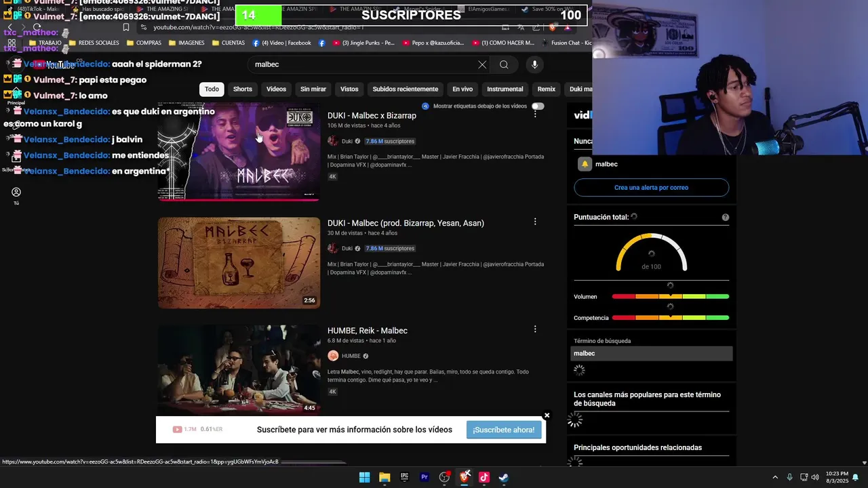Open HUMBE Reik Malbec video thumbnail

pyautogui.click(x=239, y=370)
